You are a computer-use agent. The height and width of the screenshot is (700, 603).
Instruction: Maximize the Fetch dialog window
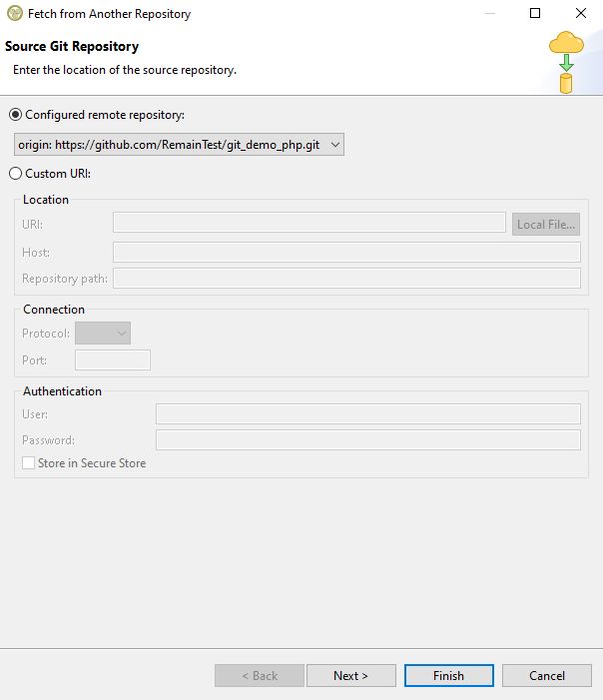535,14
